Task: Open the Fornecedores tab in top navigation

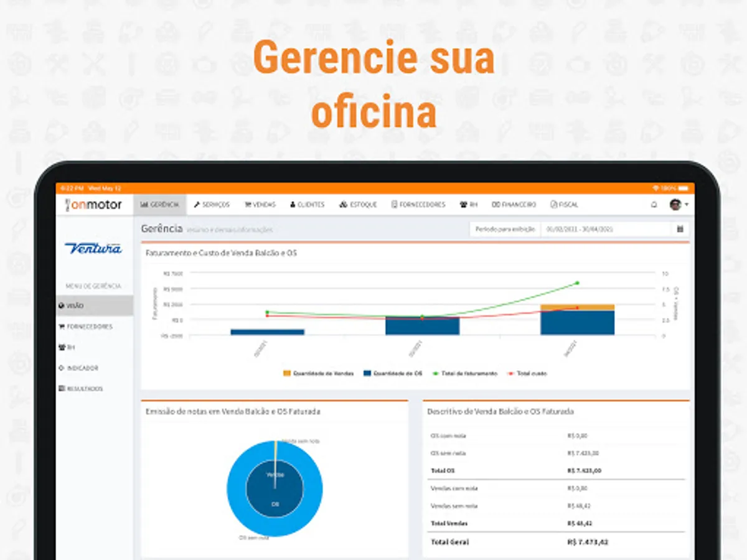Action: pyautogui.click(x=418, y=205)
